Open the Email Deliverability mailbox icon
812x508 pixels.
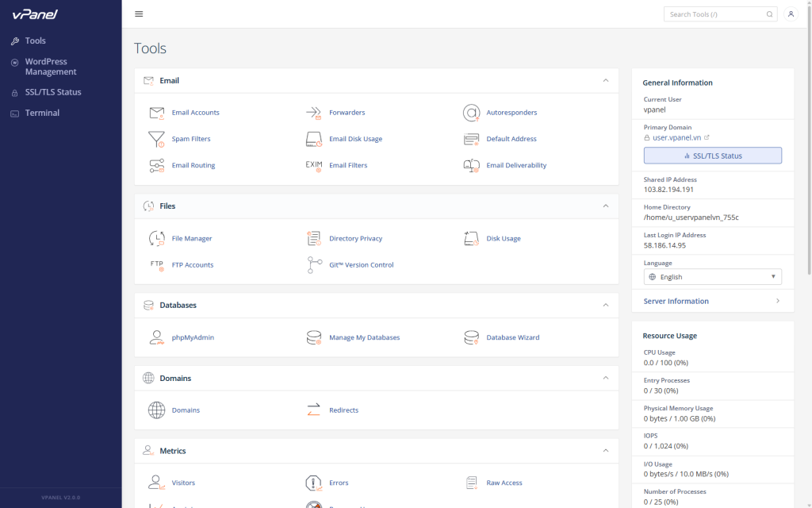click(471, 165)
